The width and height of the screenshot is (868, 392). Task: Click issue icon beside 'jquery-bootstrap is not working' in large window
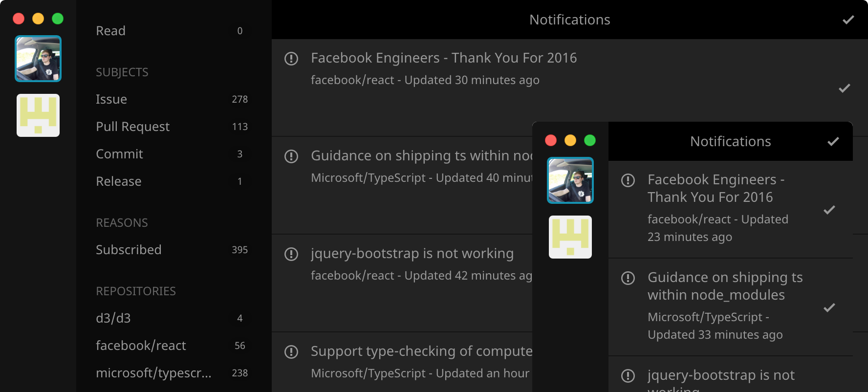coord(291,254)
